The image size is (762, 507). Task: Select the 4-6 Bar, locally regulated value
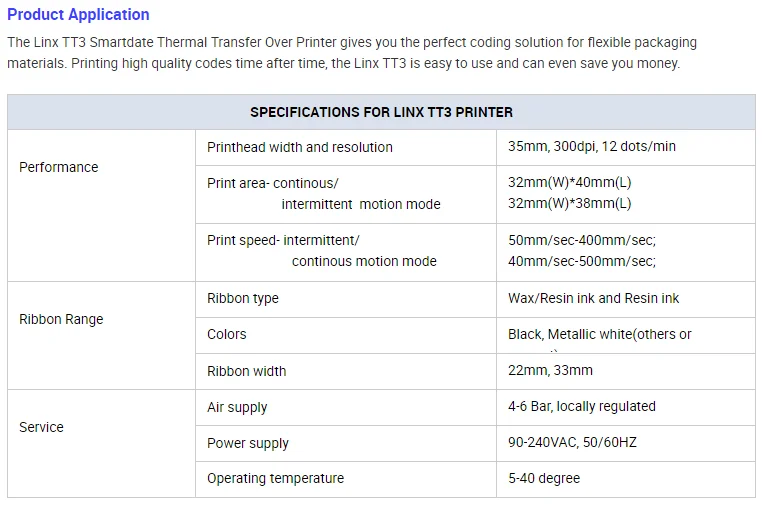582,406
